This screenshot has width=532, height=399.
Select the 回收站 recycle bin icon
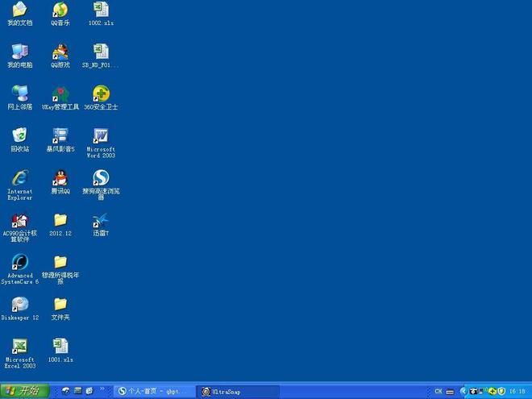click(20, 139)
